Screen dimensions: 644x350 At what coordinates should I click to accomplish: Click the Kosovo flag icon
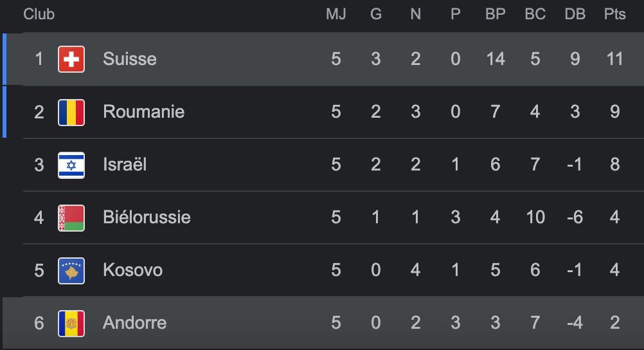[71, 270]
